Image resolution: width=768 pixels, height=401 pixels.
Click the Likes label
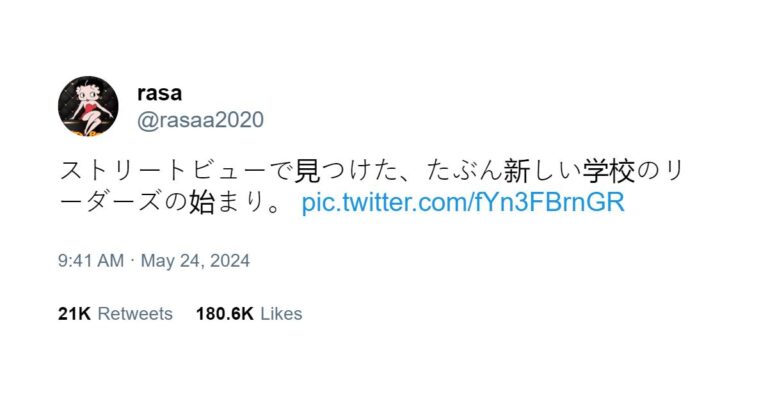pos(281,314)
